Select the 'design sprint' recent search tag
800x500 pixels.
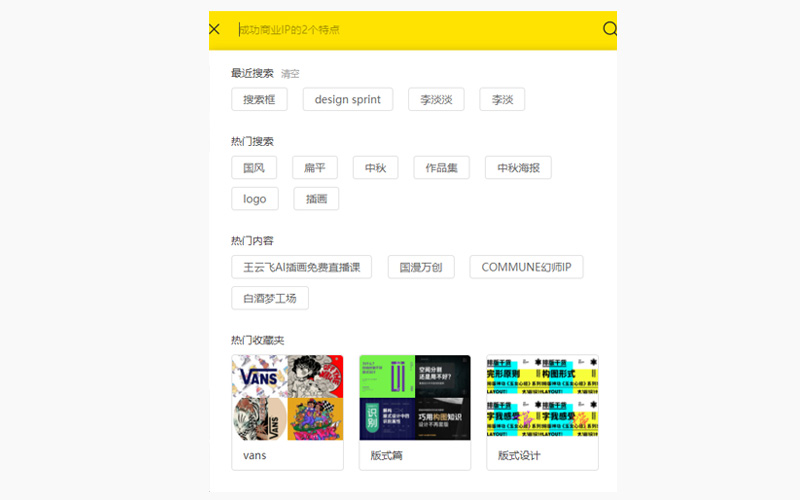(348, 100)
